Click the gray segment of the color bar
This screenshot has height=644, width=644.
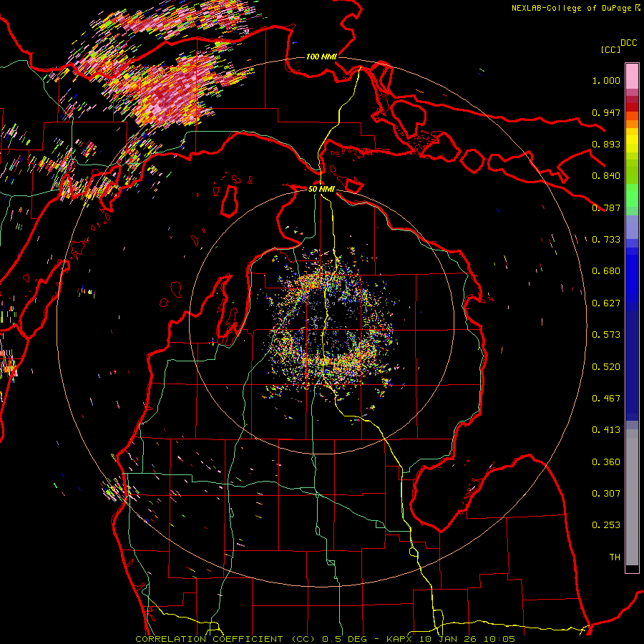click(632, 497)
